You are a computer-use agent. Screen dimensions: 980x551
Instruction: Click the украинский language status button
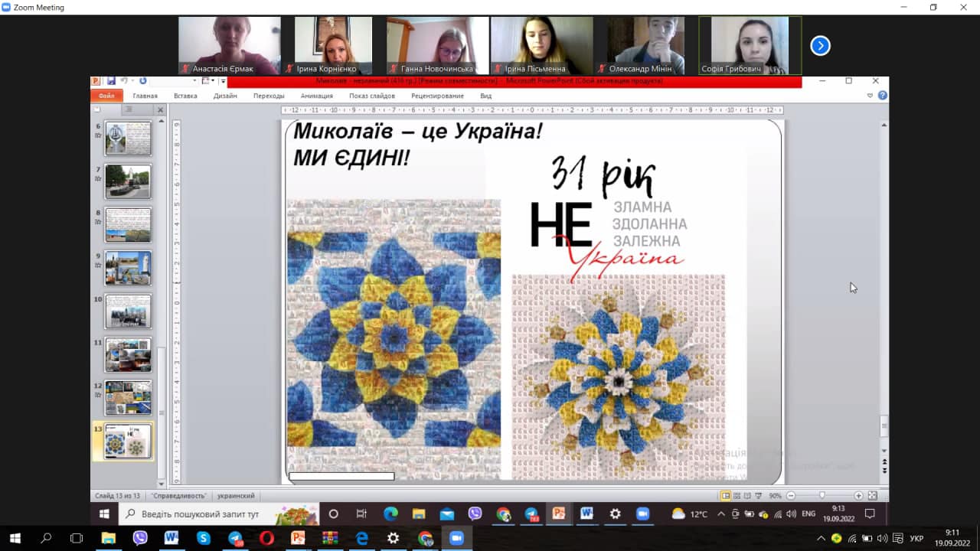click(x=236, y=496)
